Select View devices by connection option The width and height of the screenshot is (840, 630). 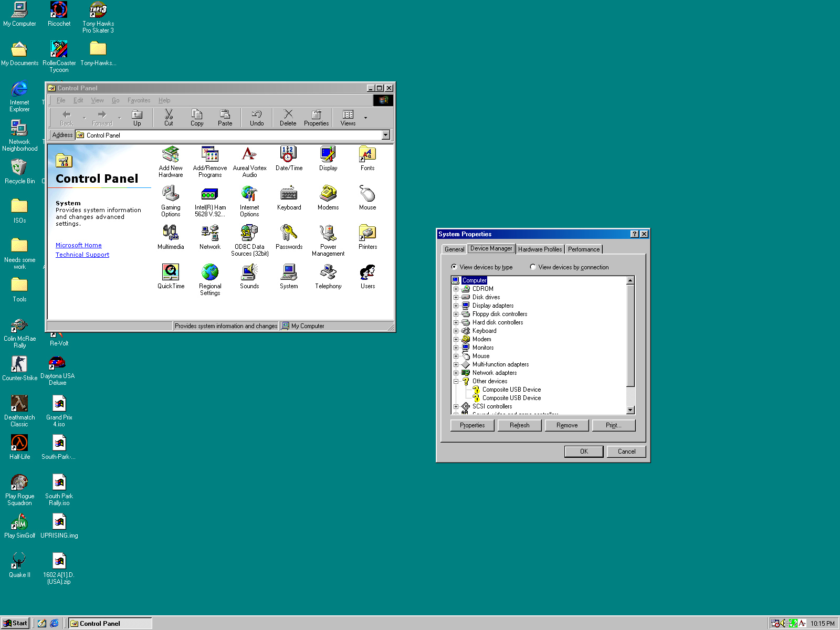click(533, 267)
